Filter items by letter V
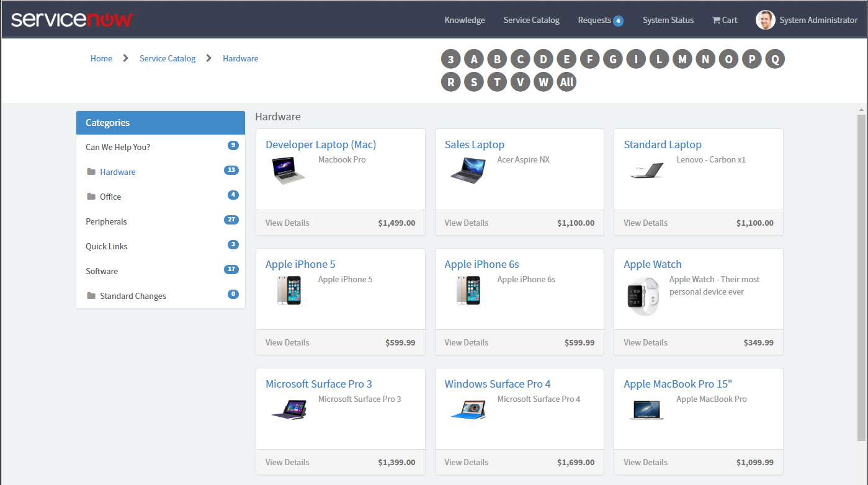The image size is (868, 485). [520, 82]
